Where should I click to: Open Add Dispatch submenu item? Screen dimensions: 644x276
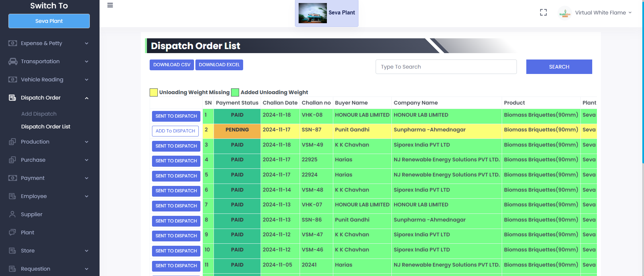pyautogui.click(x=39, y=114)
